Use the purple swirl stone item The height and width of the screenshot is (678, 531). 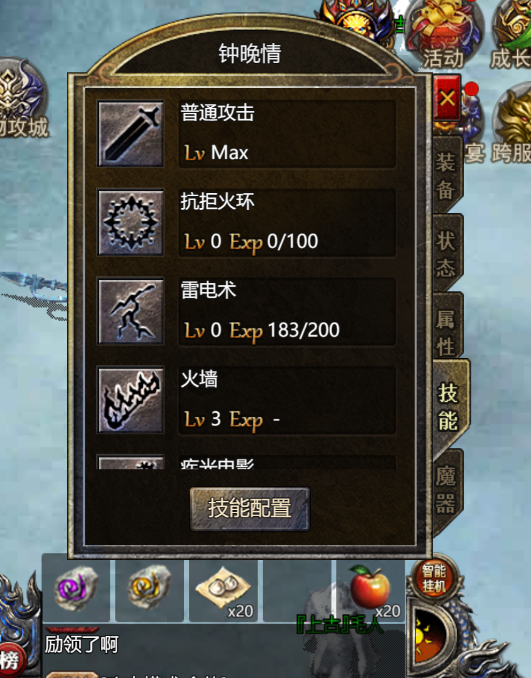(x=76, y=590)
